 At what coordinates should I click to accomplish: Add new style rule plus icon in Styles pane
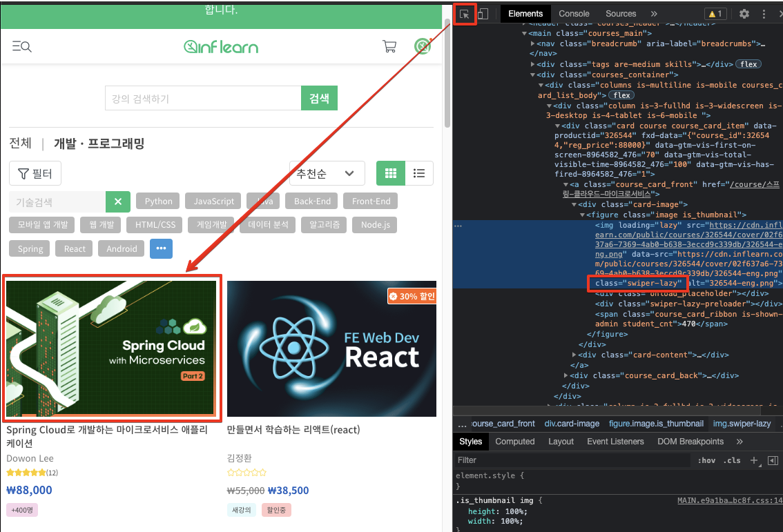[754, 460]
